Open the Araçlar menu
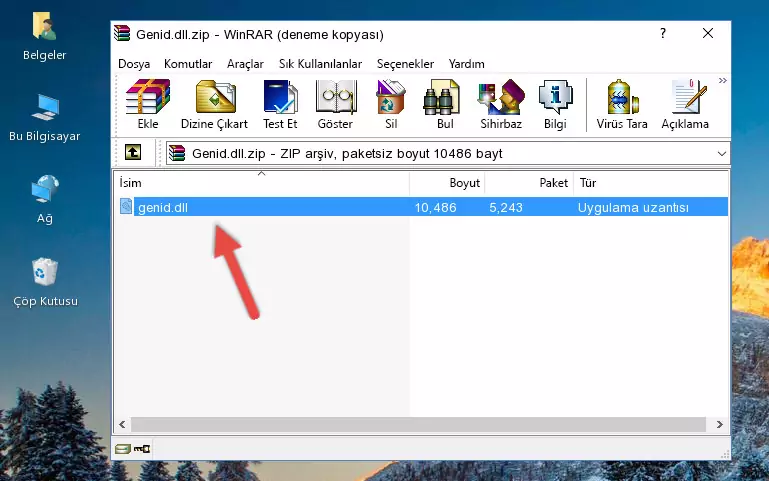Viewport: 769px width, 481px height. [245, 64]
